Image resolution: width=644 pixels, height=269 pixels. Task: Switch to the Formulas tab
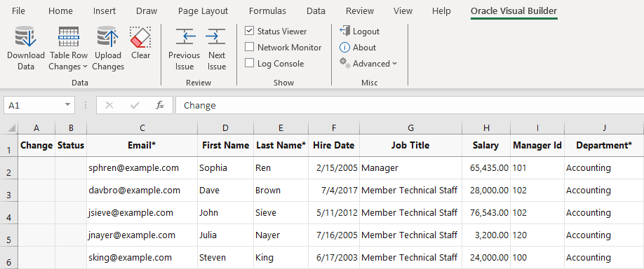(x=267, y=11)
